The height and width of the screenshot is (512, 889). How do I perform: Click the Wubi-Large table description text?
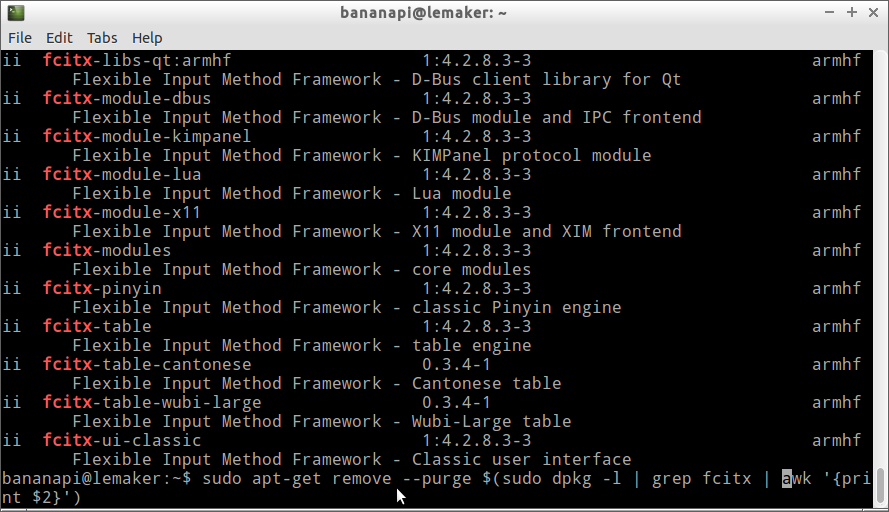492,422
